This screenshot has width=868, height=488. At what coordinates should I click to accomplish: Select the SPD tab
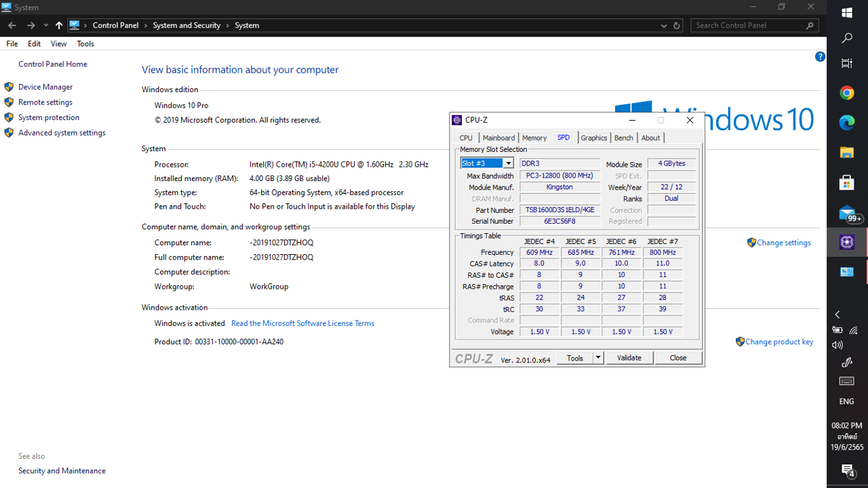coord(564,138)
